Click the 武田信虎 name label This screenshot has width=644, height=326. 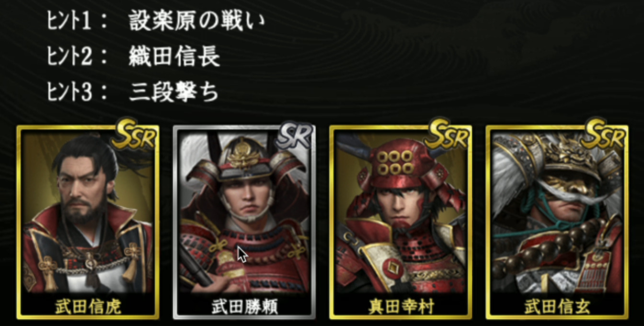pos(88,306)
